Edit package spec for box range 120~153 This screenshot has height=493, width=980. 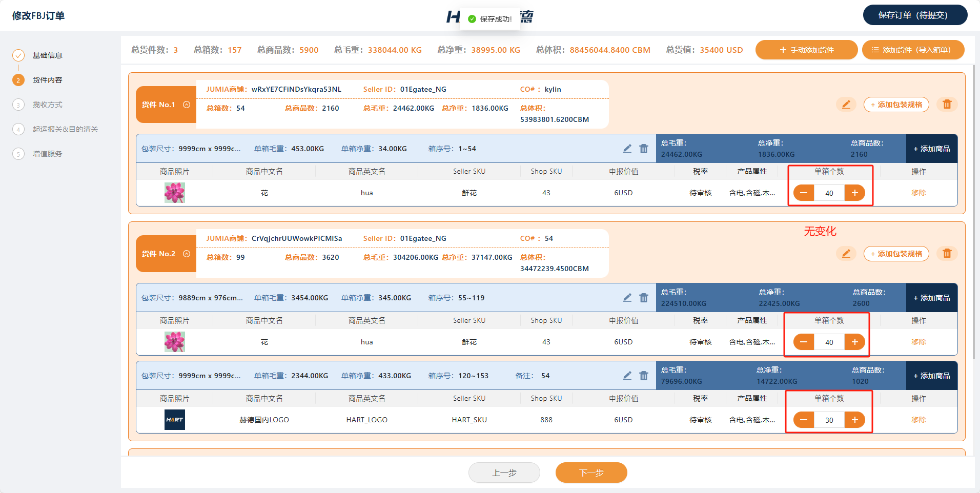pos(627,376)
